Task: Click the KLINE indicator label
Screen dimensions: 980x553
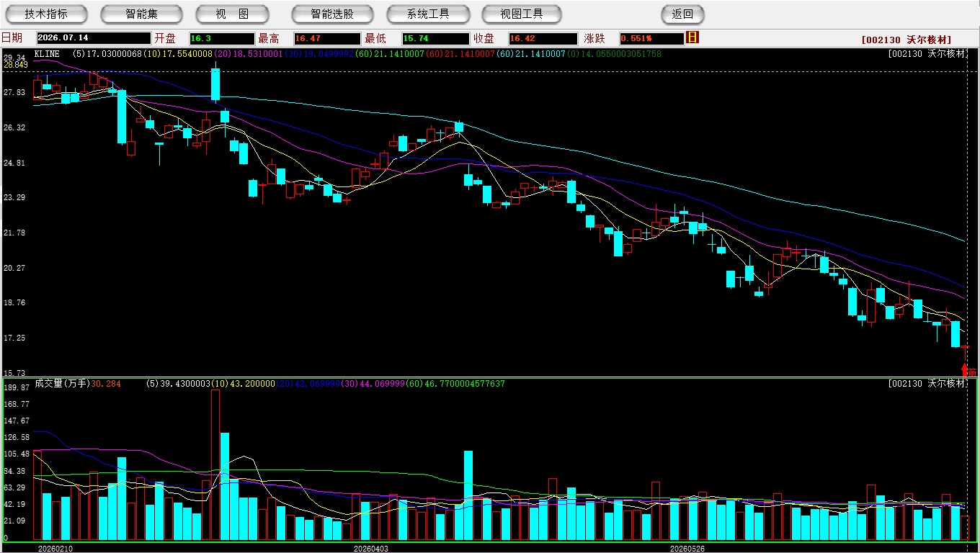Action: click(47, 54)
